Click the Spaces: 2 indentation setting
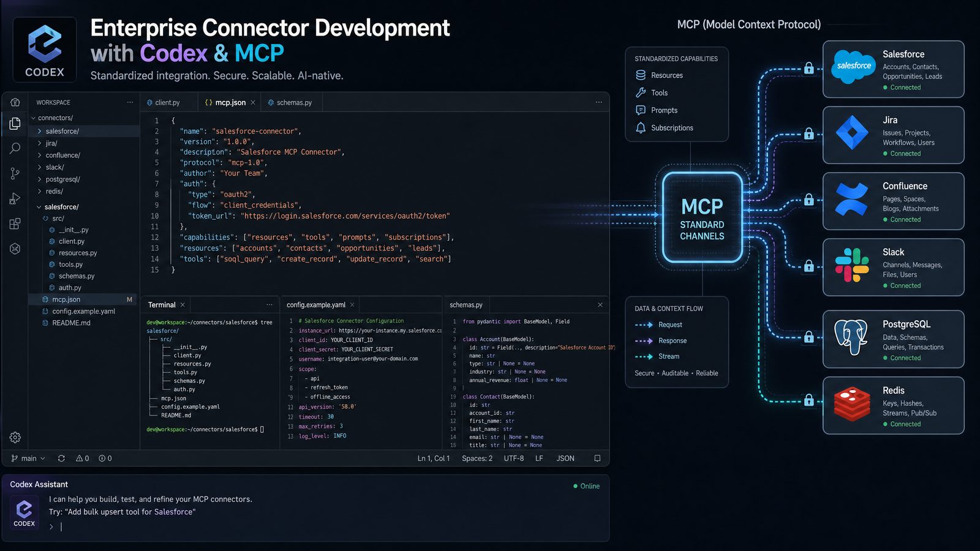 (477, 459)
